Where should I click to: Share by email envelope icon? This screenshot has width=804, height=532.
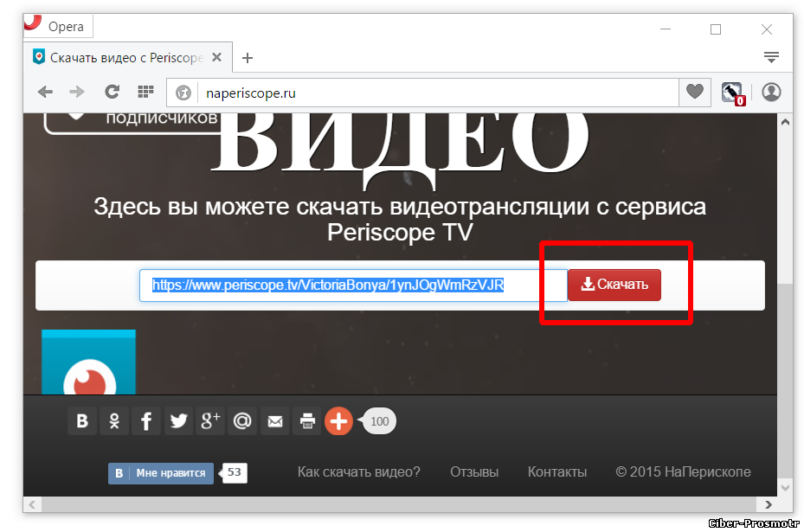[x=275, y=421]
